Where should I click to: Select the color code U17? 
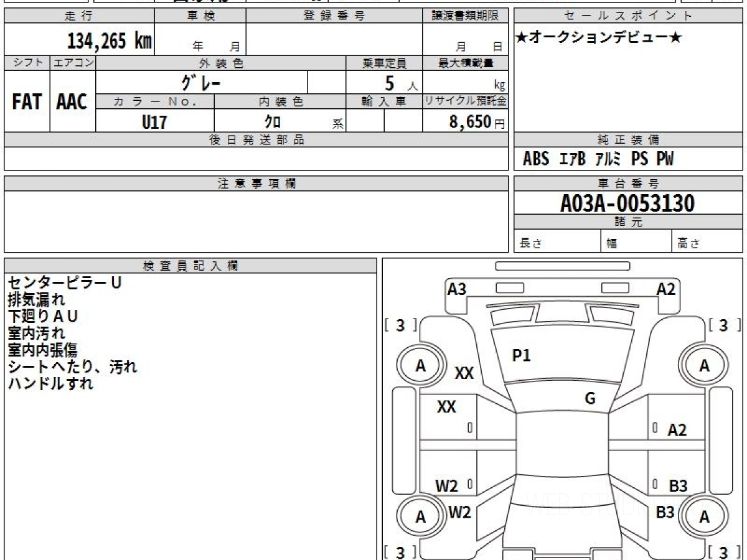pos(154,122)
